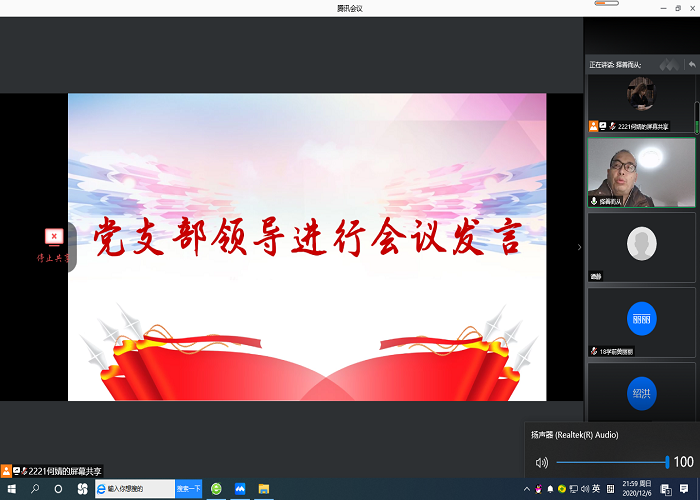Open the green browser icon in the taskbar

(x=215, y=489)
